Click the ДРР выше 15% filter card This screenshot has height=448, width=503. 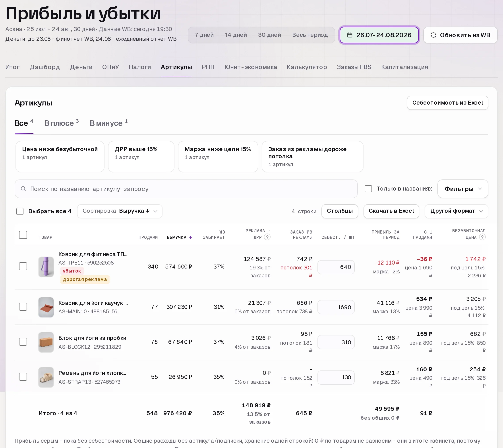141,156
